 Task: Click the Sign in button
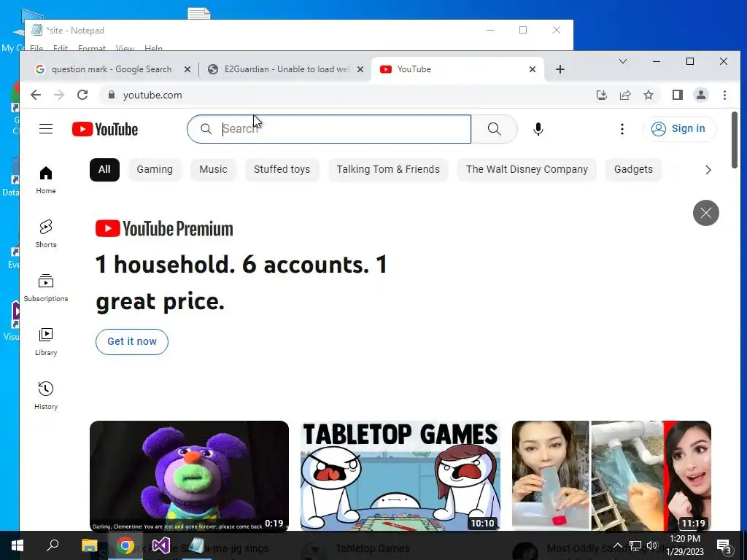click(679, 129)
